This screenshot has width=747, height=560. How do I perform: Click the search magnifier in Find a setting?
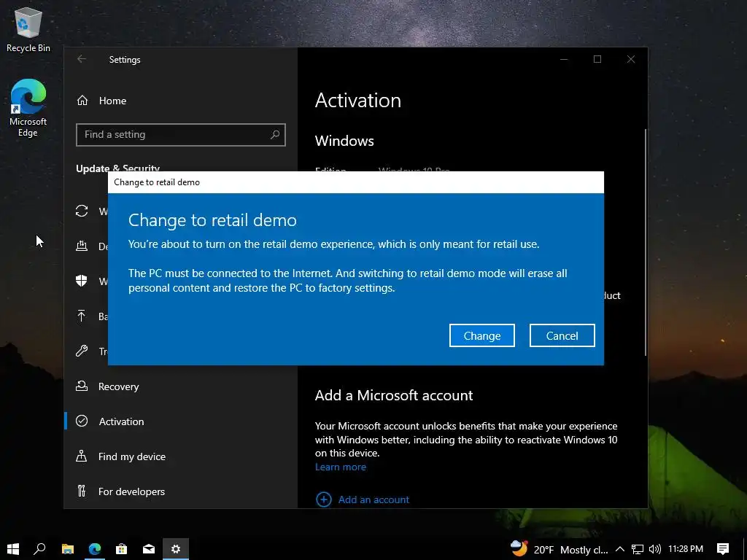(275, 135)
